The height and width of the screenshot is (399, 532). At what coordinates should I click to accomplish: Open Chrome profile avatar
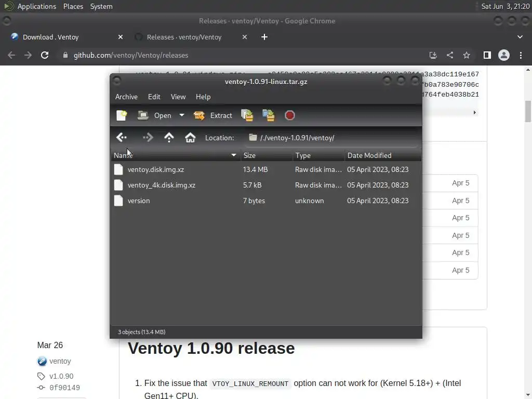coord(504,55)
